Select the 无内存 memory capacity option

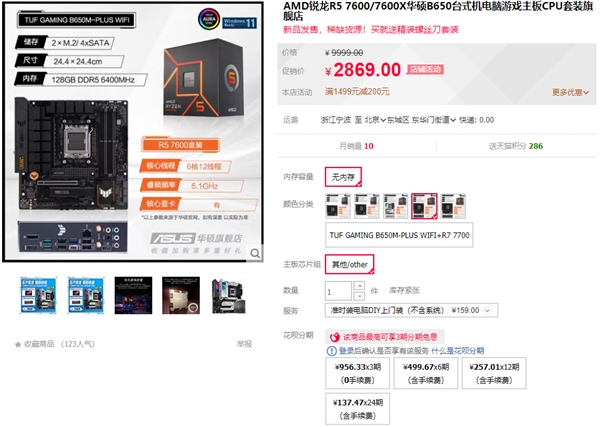pos(343,177)
